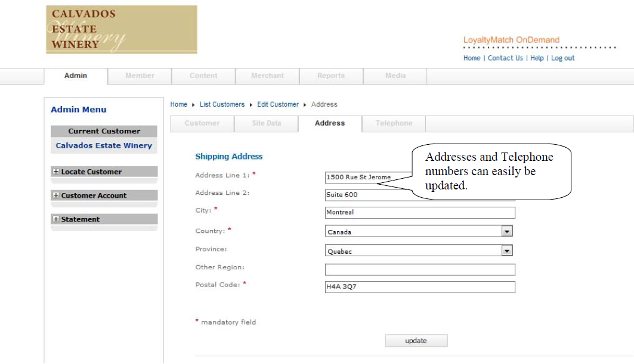Click the update button
Screen dimensions: 634x364
click(416, 340)
